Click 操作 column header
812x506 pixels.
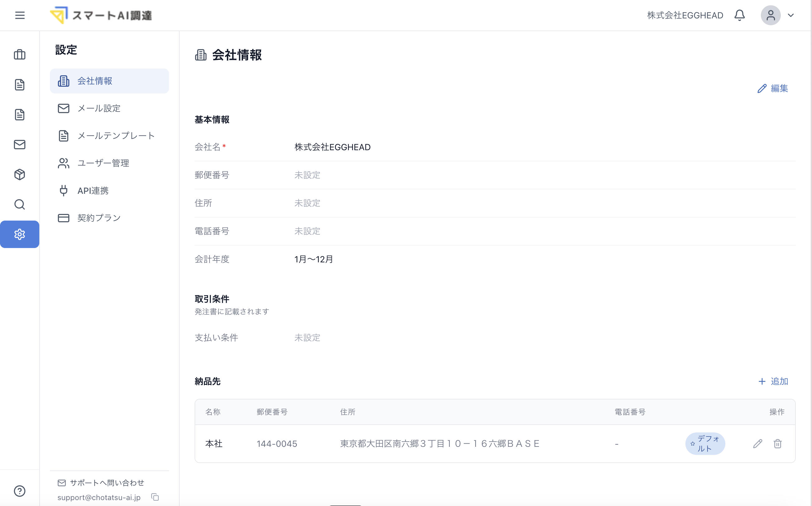pyautogui.click(x=777, y=412)
